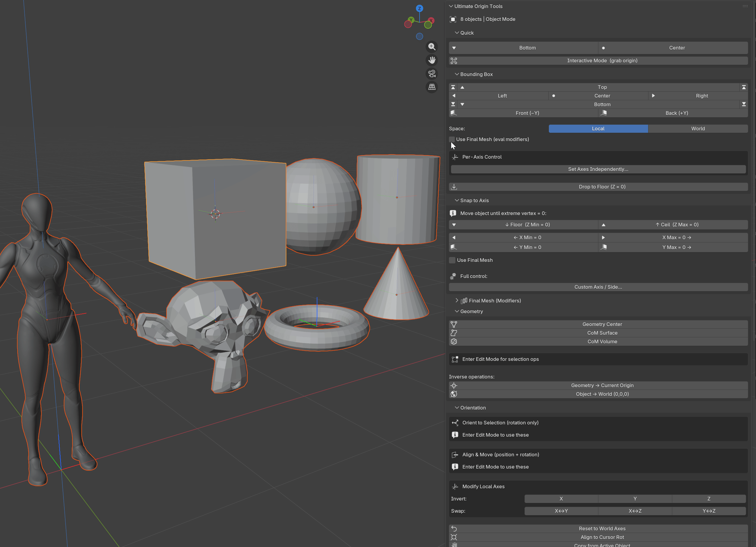Click the Z axis on navigation gizmo
The height and width of the screenshot is (547, 756).
pos(419,8)
